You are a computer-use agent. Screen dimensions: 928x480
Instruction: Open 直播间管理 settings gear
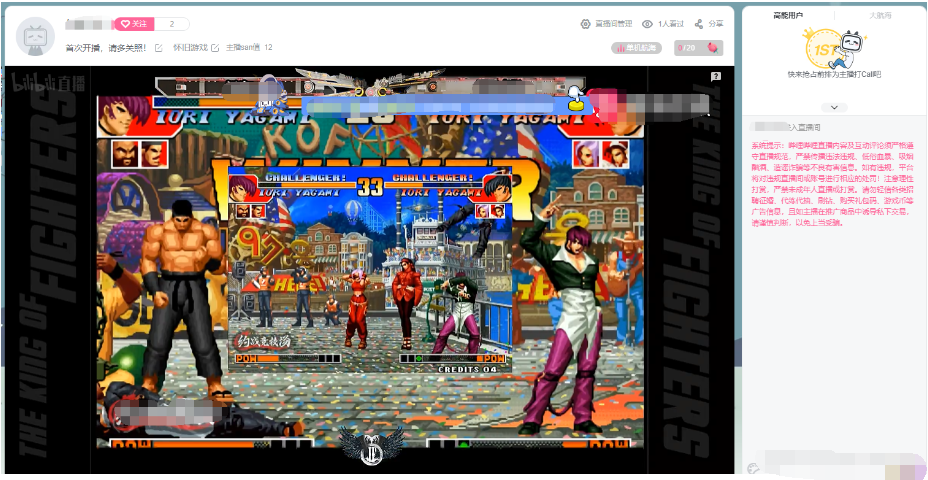585,24
